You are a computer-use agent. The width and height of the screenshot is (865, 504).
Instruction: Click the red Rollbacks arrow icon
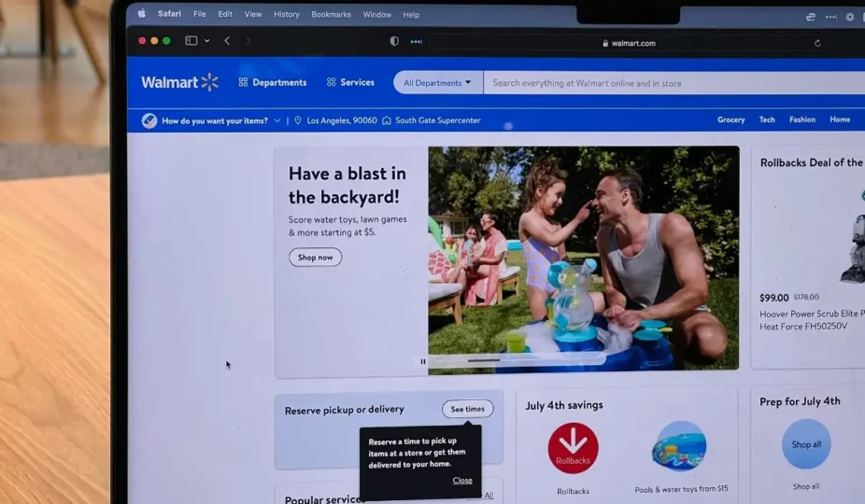click(573, 448)
